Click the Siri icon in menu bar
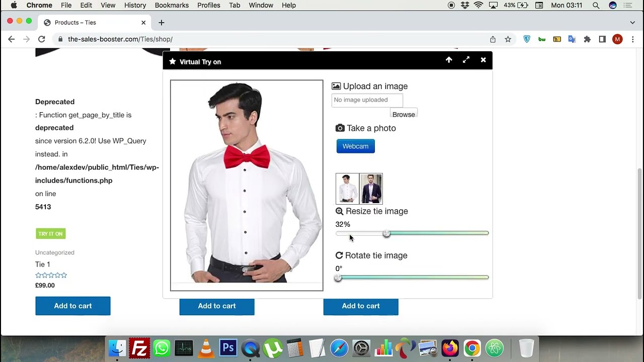 pos(612,5)
